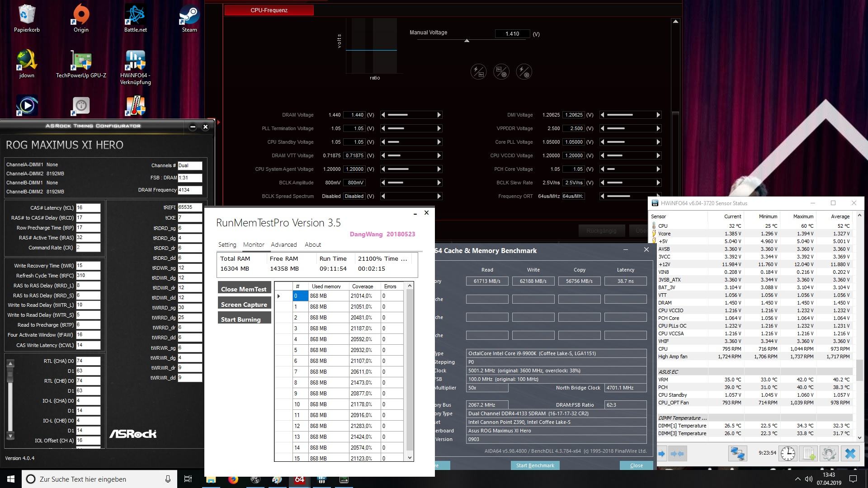The width and height of the screenshot is (868, 488).
Task: Open the notification center icon
Action: tap(853, 479)
